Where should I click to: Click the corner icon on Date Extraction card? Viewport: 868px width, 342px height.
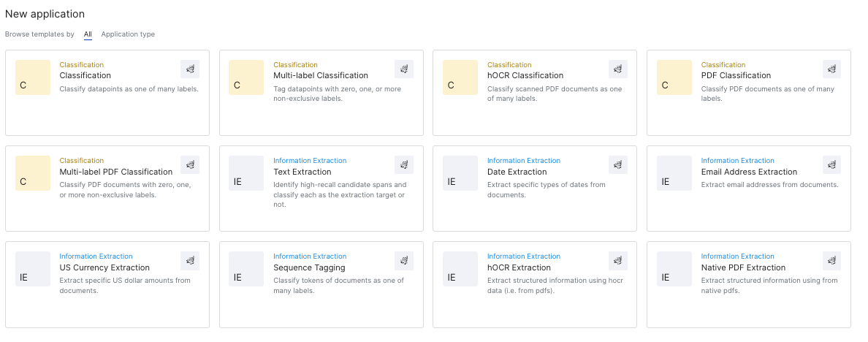pos(618,165)
